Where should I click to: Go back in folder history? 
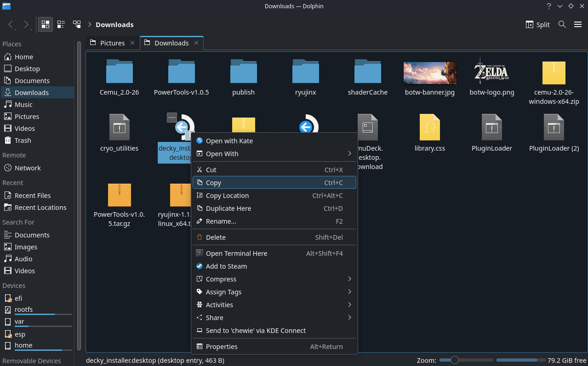(x=11, y=25)
